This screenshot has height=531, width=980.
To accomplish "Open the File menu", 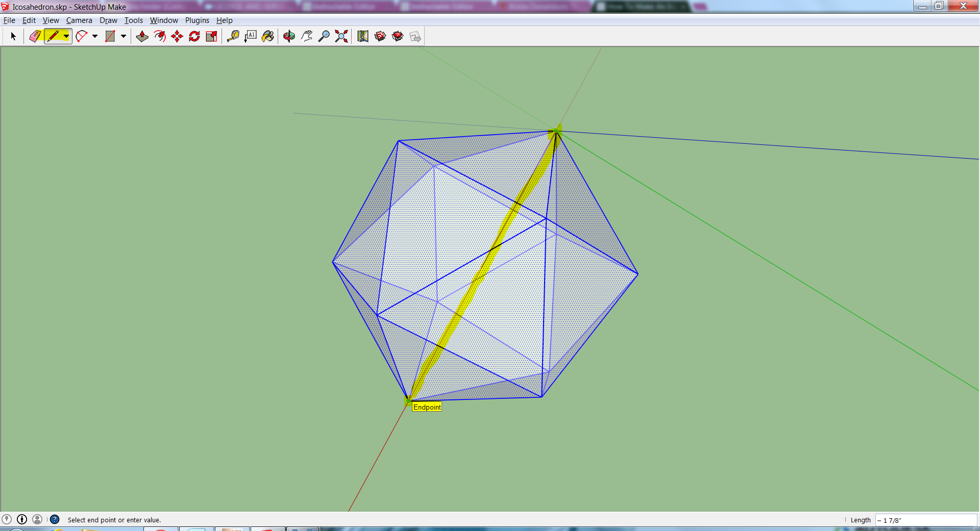I will click(9, 20).
